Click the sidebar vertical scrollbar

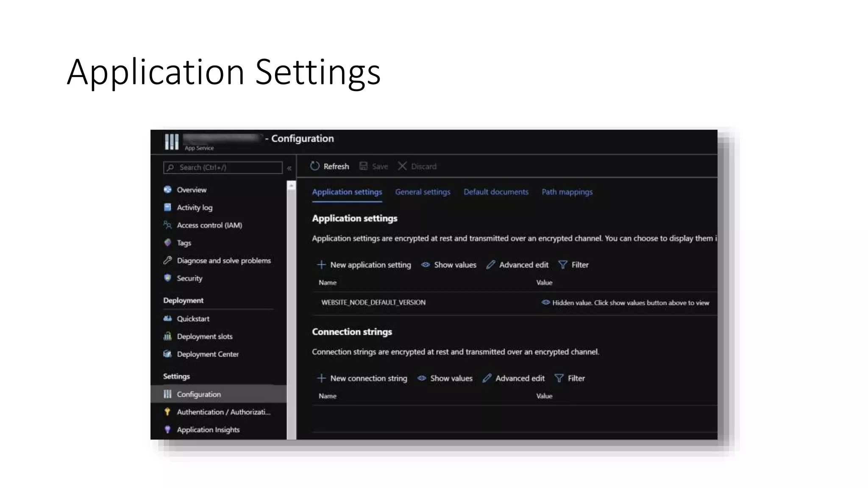[291, 310]
